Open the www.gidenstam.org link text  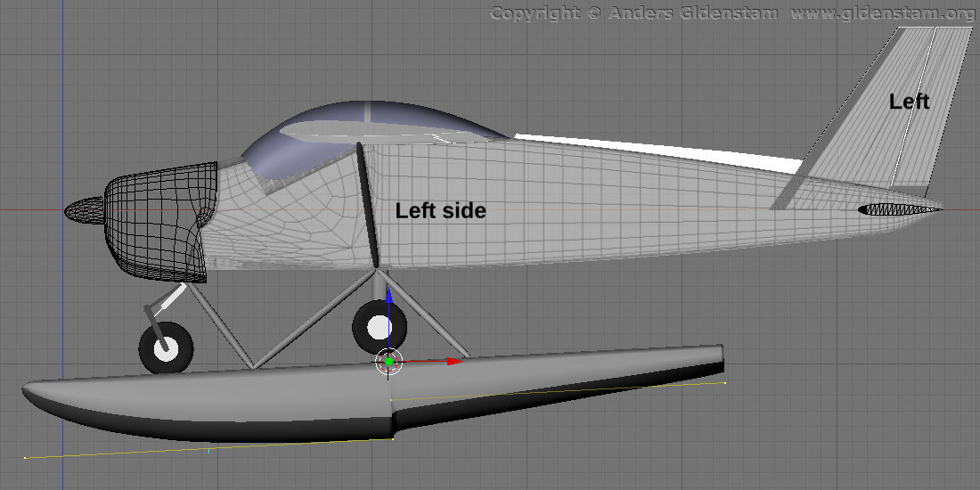883,12
